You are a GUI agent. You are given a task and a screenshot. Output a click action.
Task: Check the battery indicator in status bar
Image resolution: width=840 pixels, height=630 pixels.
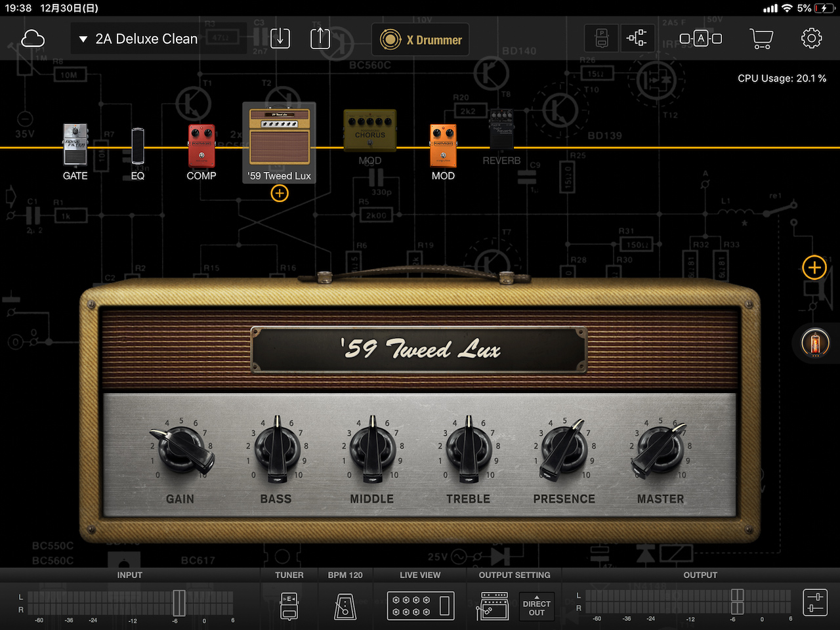click(825, 8)
